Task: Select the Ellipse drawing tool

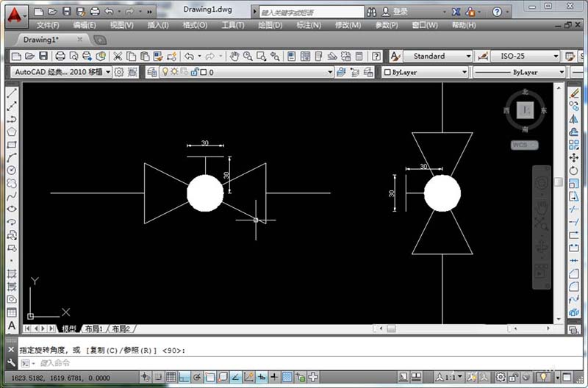Action: (12, 209)
